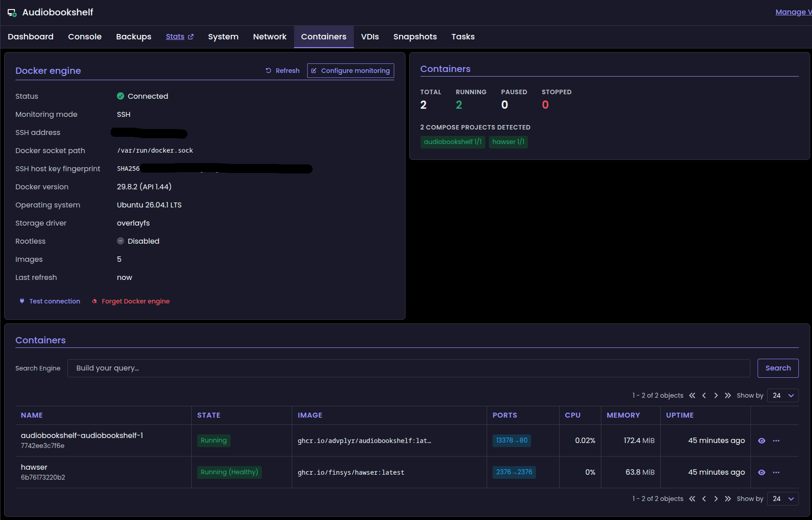Switch to the Console tab
Screen dimensions: 812x520
pos(85,37)
